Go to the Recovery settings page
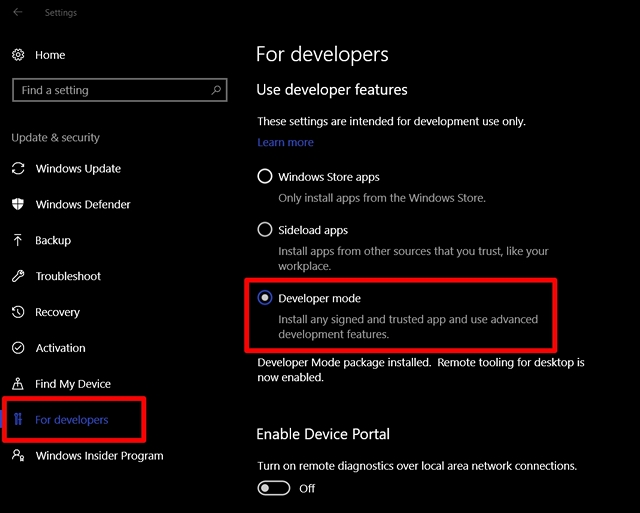The height and width of the screenshot is (513, 640). click(57, 312)
